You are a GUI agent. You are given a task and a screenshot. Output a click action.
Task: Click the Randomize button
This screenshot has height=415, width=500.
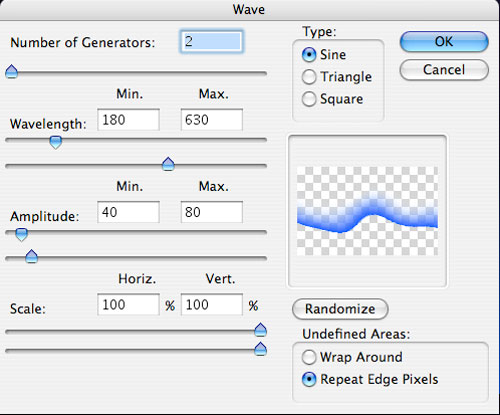(340, 309)
